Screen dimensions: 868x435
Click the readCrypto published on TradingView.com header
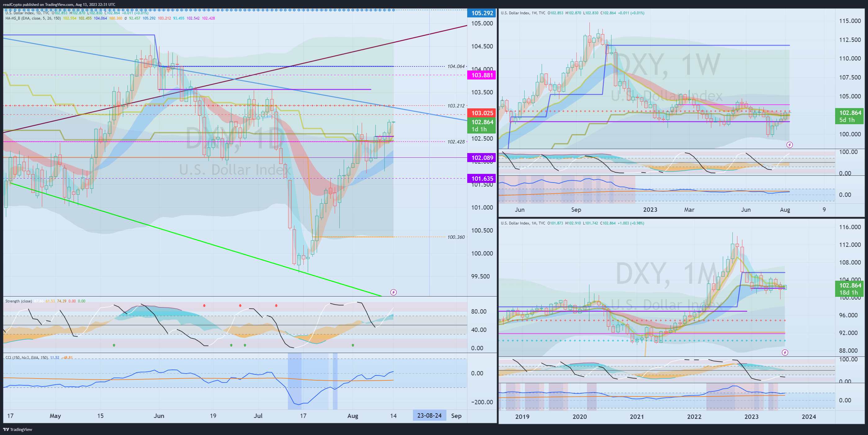click(59, 4)
